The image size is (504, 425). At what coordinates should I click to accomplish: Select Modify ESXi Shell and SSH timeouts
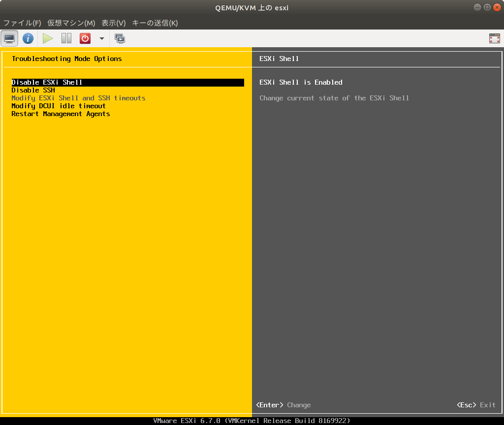tap(78, 98)
